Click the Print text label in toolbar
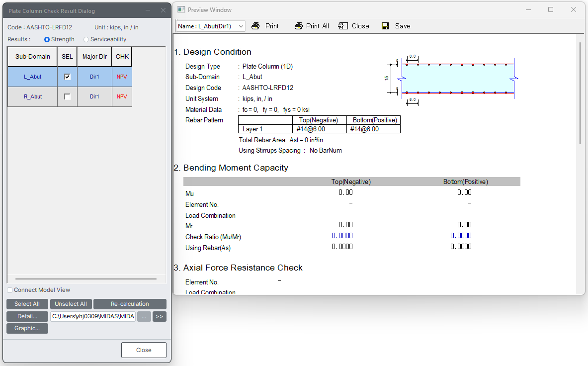Screen dimensions: 588x366 click(x=272, y=26)
